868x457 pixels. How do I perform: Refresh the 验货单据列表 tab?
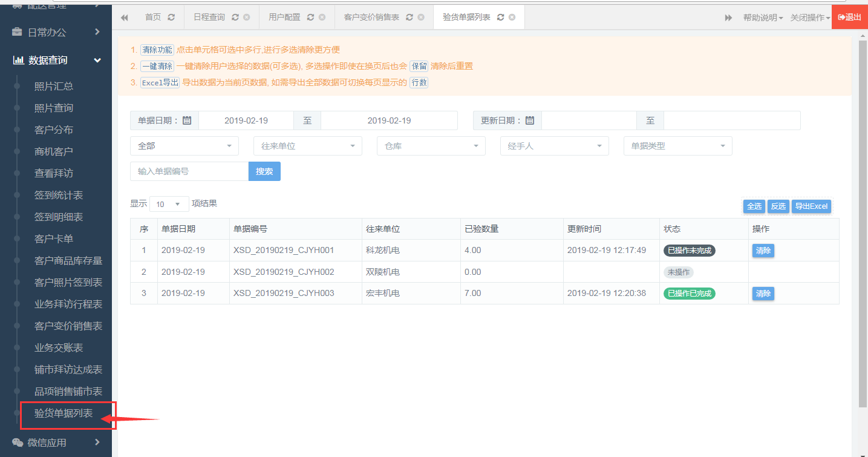click(501, 18)
